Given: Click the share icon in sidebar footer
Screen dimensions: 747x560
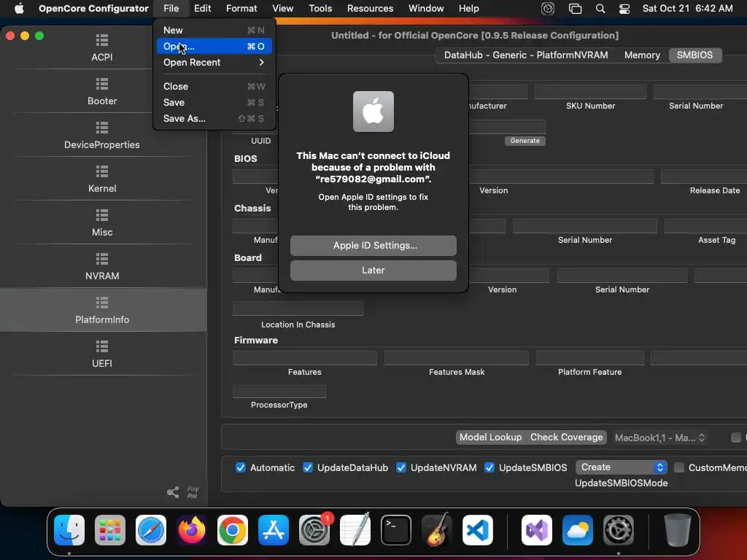Looking at the screenshot, I should [173, 492].
